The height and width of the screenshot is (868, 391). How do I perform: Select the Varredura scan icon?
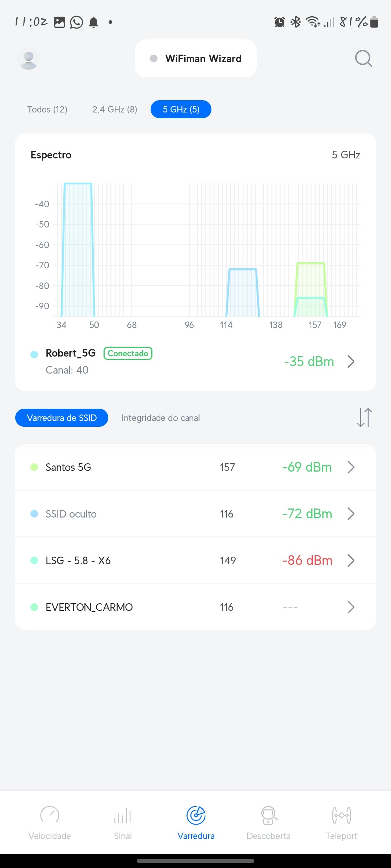(196, 816)
